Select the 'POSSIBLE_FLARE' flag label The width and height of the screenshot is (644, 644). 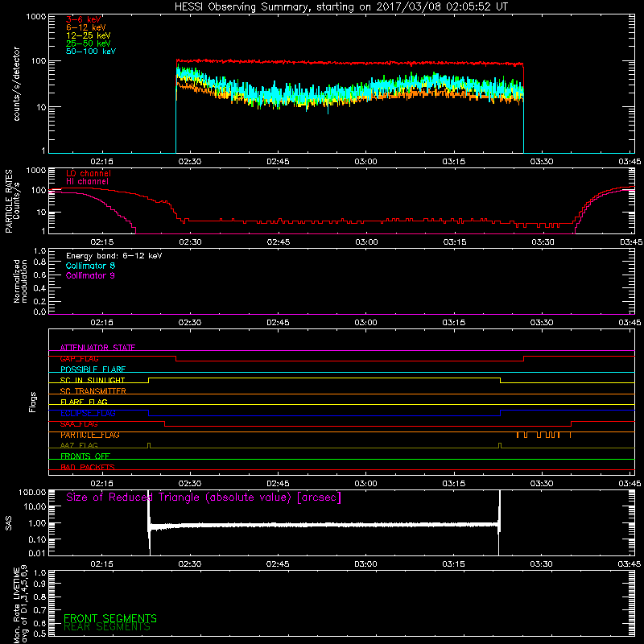pos(93,369)
